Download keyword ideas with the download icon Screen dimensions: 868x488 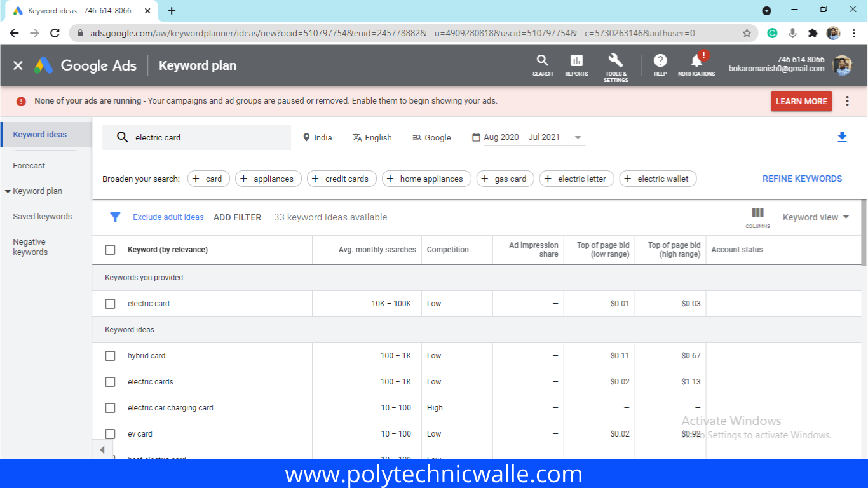click(842, 137)
